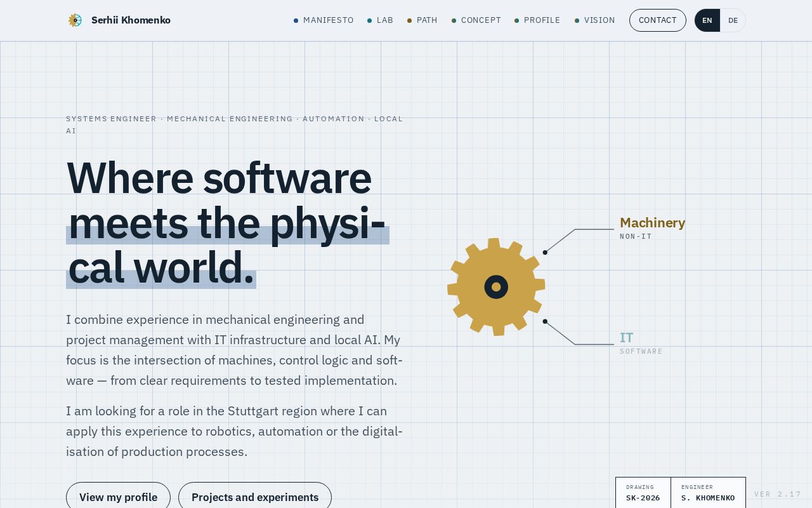Screen dimensions: 812x508
Task: Click the Contact button
Action: tap(657, 20)
